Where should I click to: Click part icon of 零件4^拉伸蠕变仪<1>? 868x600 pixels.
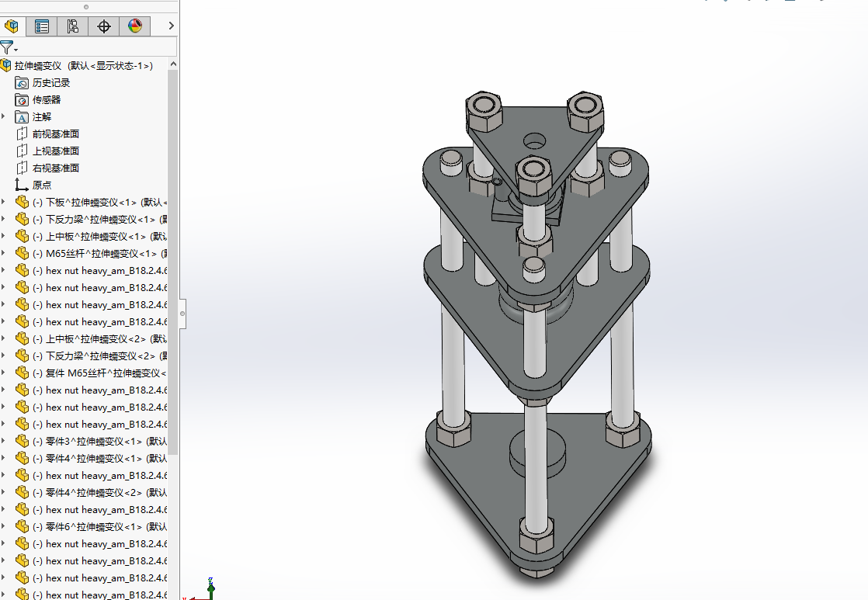coord(22,458)
